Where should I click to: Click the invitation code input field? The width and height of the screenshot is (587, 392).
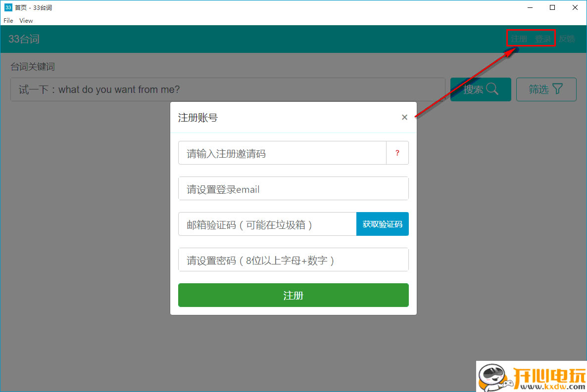click(x=282, y=153)
